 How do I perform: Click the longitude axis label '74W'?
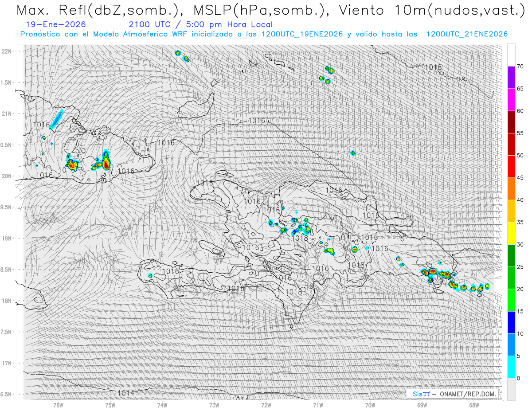point(162,405)
